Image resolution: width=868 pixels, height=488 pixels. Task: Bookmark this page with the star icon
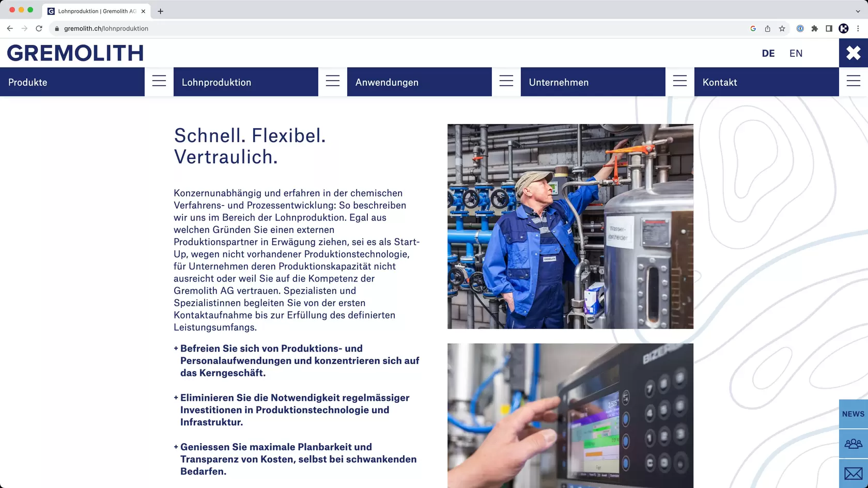click(782, 28)
